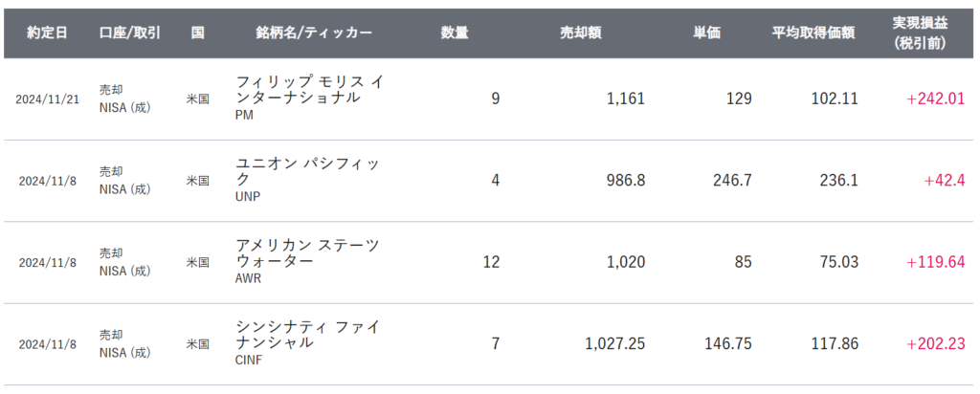Click the PM ticker symbol

(x=244, y=115)
